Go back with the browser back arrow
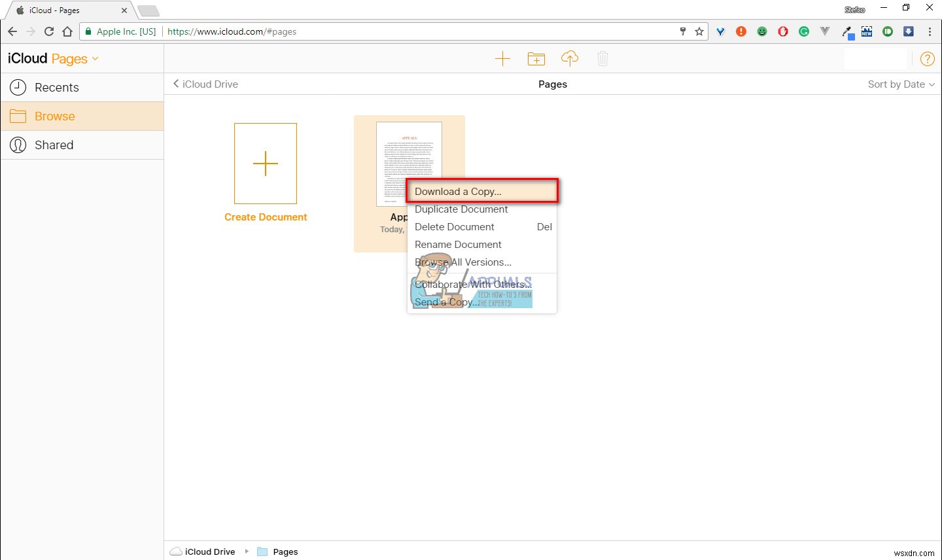The image size is (942, 560). tap(12, 31)
